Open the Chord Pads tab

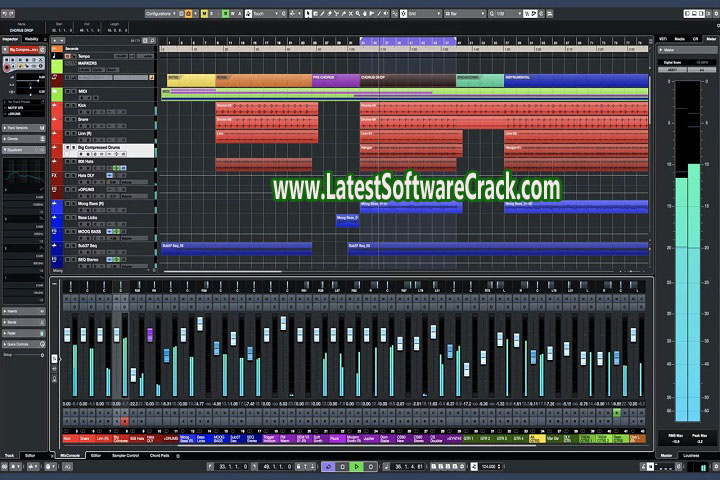click(160, 455)
